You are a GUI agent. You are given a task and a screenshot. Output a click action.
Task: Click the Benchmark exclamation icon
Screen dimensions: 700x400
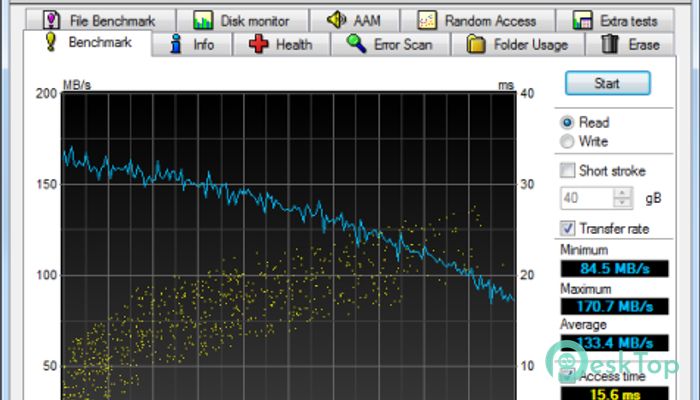click(51, 42)
